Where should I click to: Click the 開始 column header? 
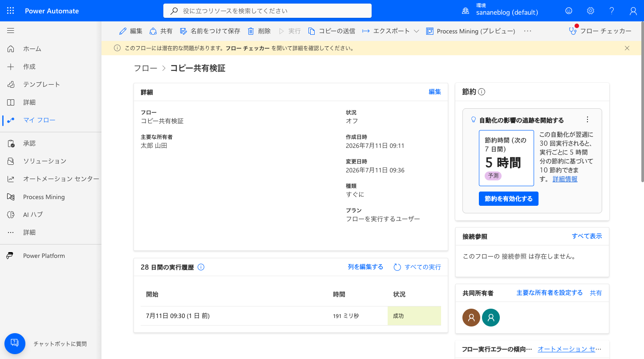pos(152,294)
